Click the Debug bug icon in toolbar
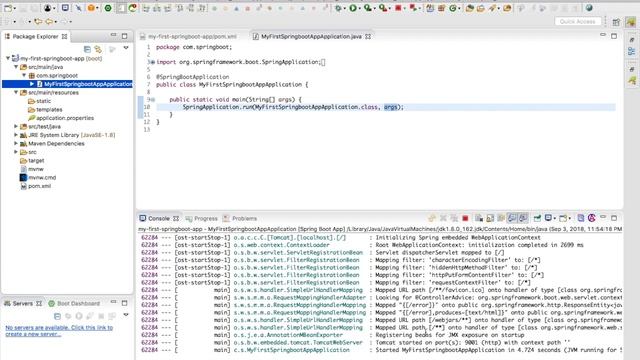This screenshot has height=360, width=640. click(x=338, y=8)
